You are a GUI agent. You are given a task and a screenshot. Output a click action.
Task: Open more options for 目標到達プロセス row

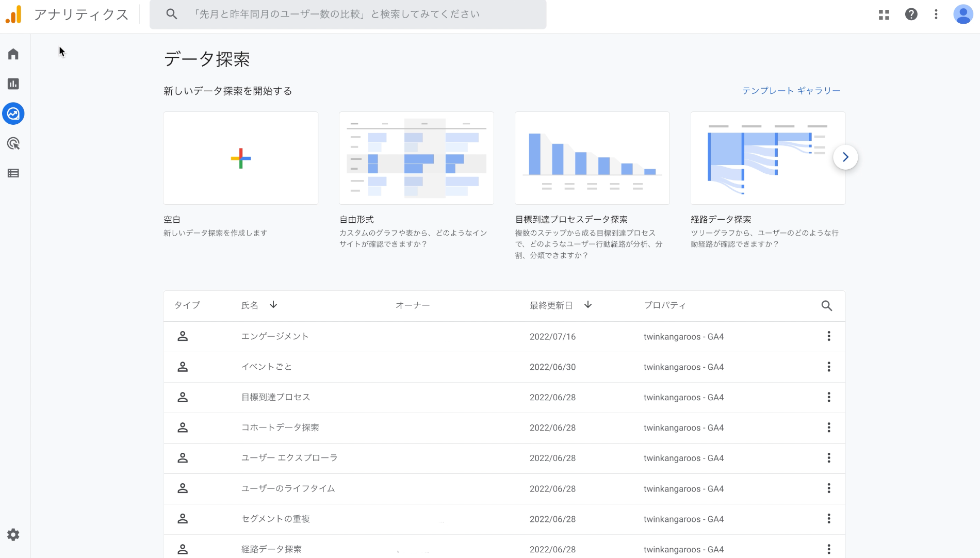pos(829,397)
